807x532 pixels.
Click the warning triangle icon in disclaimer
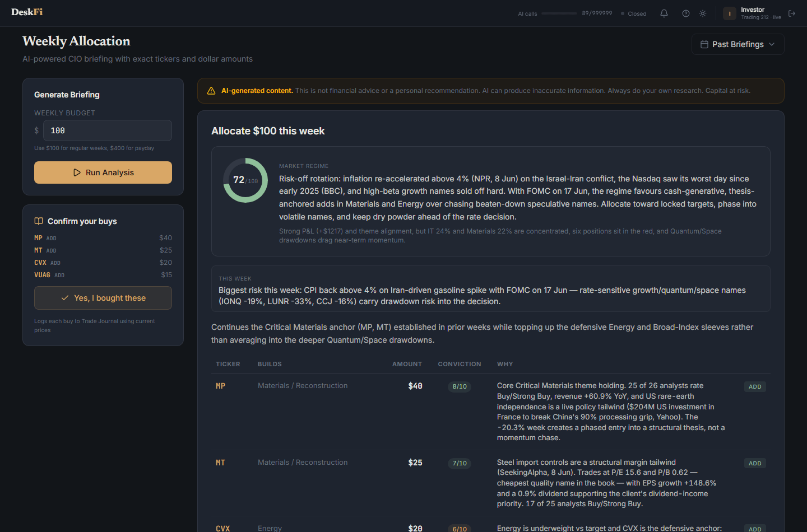(x=211, y=91)
